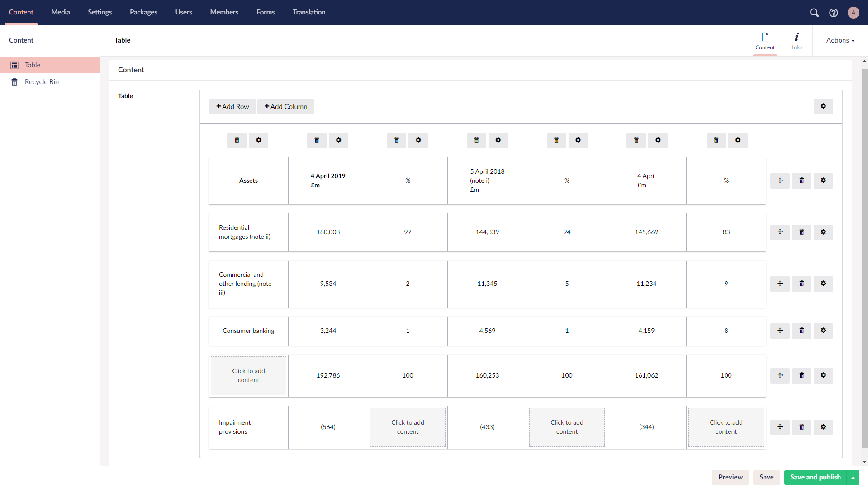Open settings for the Assets header row
The width and height of the screenshot is (868, 488).
coord(823,180)
